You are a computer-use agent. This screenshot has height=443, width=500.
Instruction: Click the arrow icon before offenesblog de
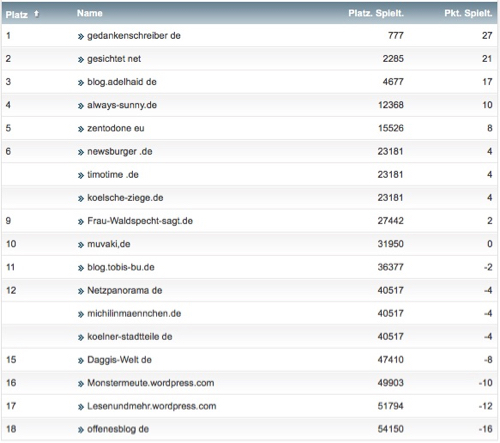81,430
